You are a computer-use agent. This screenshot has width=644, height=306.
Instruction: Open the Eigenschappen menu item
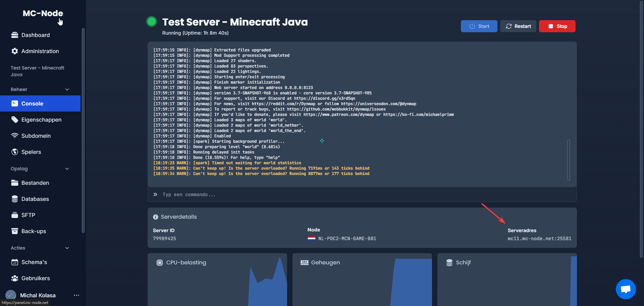click(x=40, y=120)
